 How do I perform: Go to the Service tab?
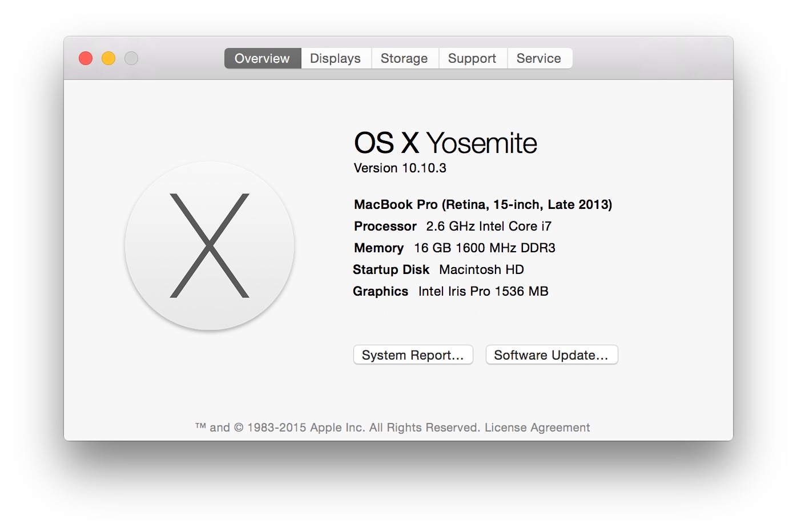coord(540,58)
